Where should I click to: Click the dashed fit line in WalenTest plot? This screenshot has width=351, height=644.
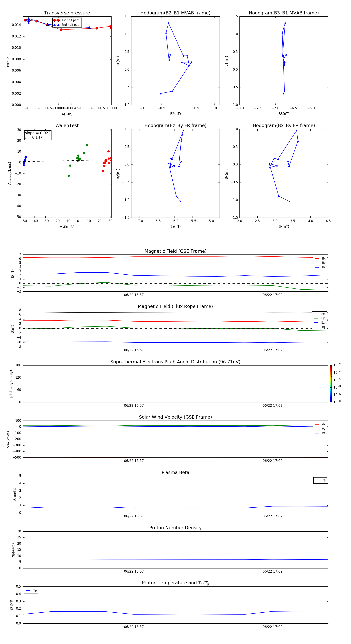coord(67,161)
